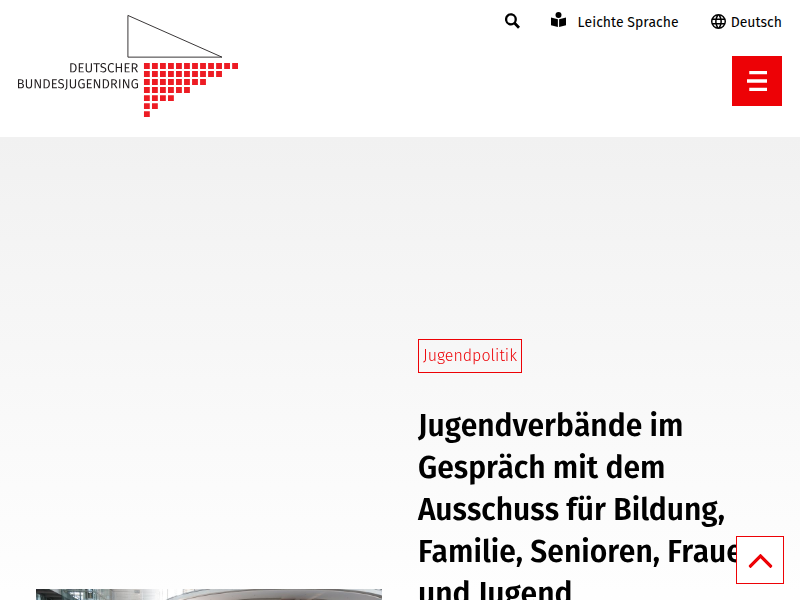This screenshot has width=800, height=600.
Task: Open the search with the magnifier icon
Action: click(x=512, y=21)
